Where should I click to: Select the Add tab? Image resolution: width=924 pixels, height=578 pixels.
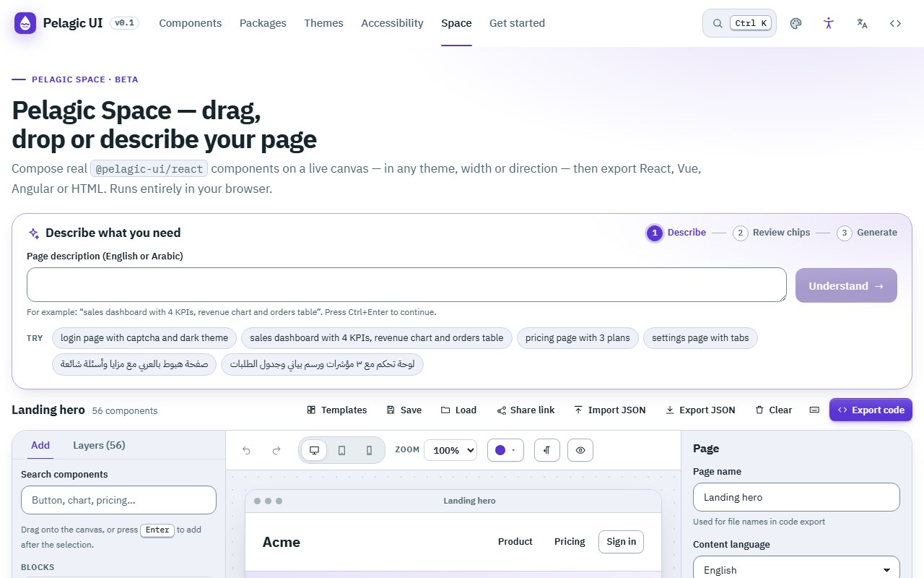coord(40,445)
